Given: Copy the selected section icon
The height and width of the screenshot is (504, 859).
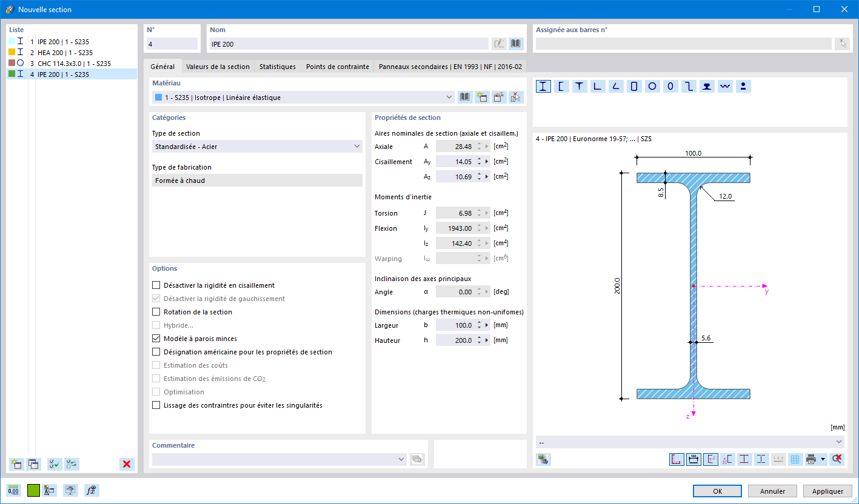Looking at the screenshot, I should [33, 464].
